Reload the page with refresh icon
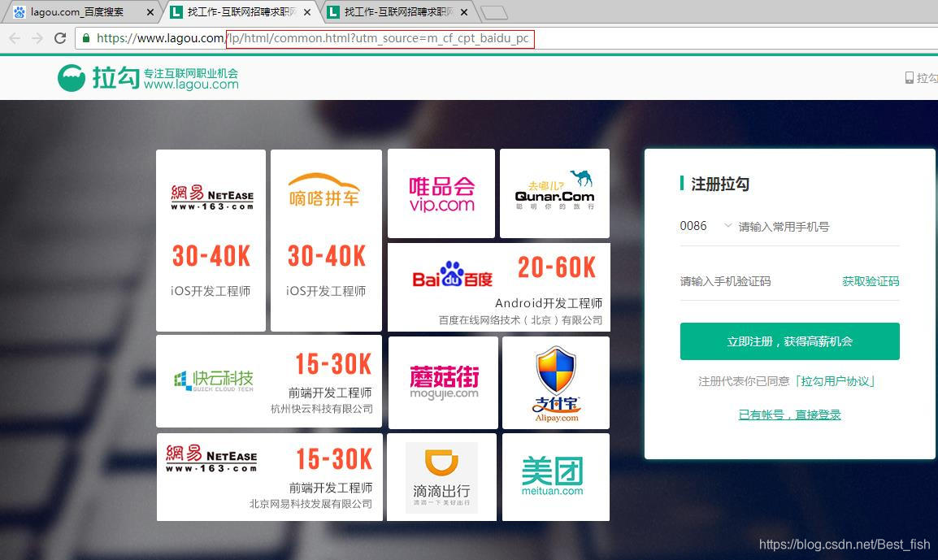Viewport: 938px width, 560px height. (x=60, y=38)
